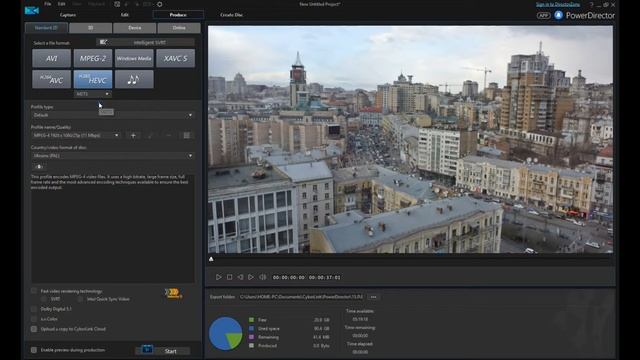The image size is (640, 360).
Task: Open the help question mark icon
Action: pos(591,4)
